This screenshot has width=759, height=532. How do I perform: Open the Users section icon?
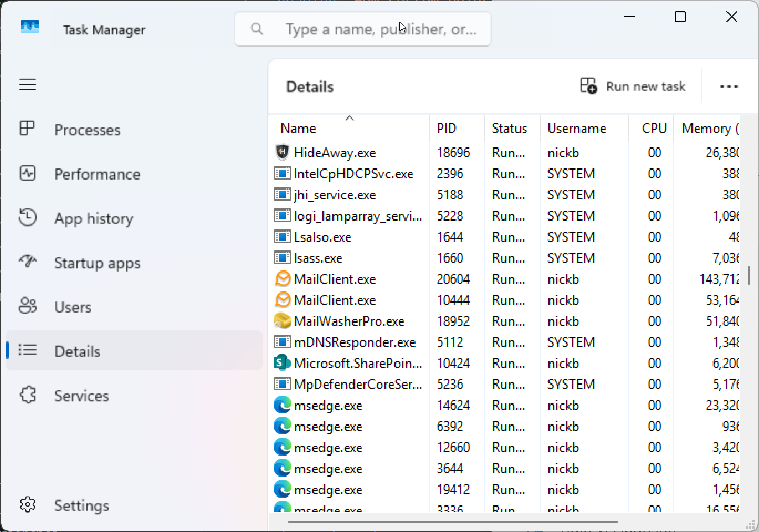(x=28, y=306)
